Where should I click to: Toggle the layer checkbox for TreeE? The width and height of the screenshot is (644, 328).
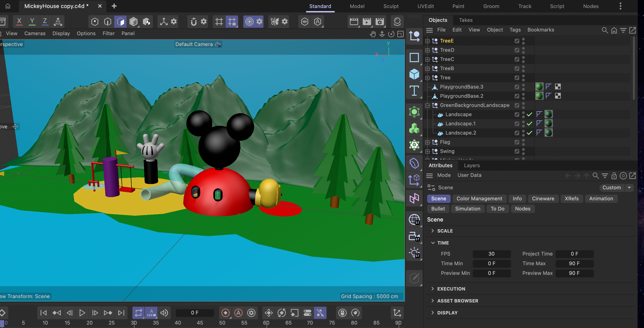point(517,41)
